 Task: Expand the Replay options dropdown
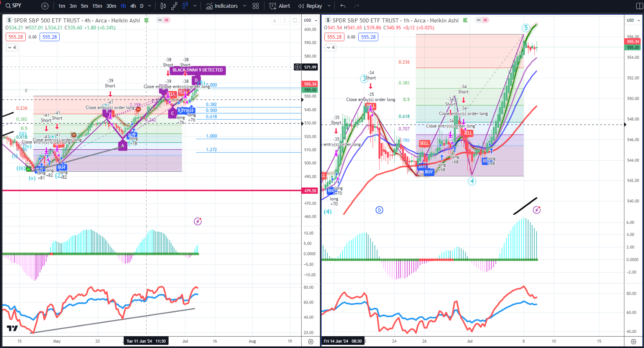pyautogui.click(x=329, y=6)
